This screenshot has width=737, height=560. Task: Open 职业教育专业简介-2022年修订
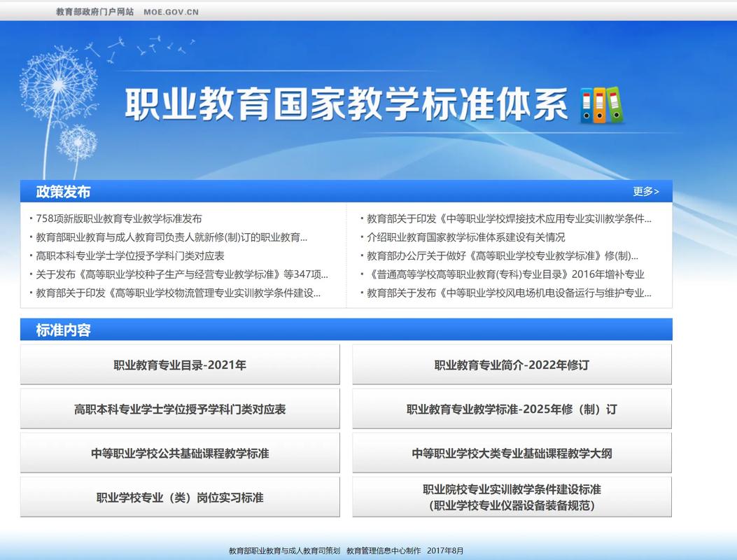click(511, 363)
